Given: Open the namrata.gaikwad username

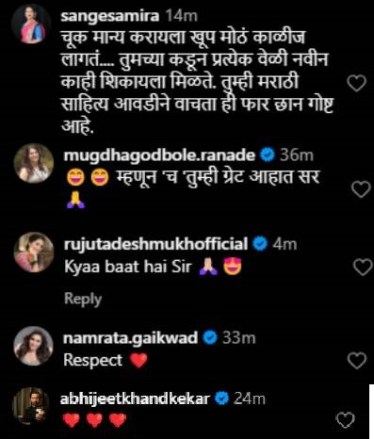Looking at the screenshot, I should point(131,338).
